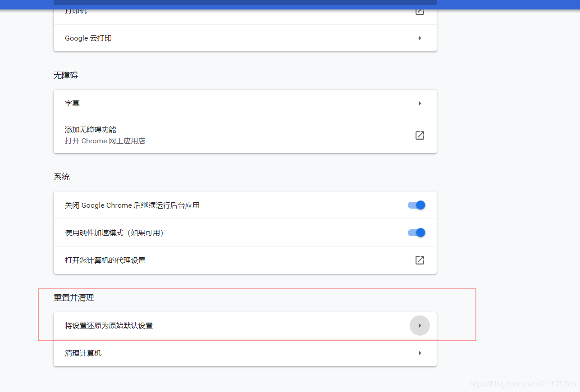Open the Google 云打印 settings row

point(245,38)
